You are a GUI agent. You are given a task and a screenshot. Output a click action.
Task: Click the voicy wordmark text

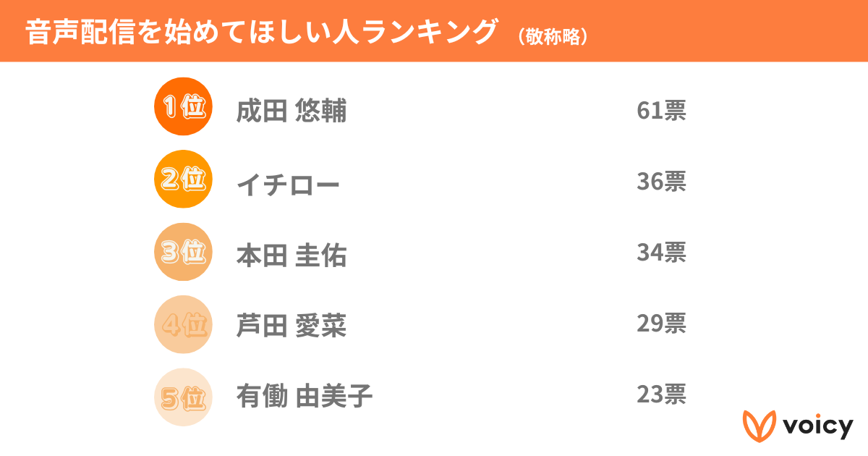tap(817, 426)
